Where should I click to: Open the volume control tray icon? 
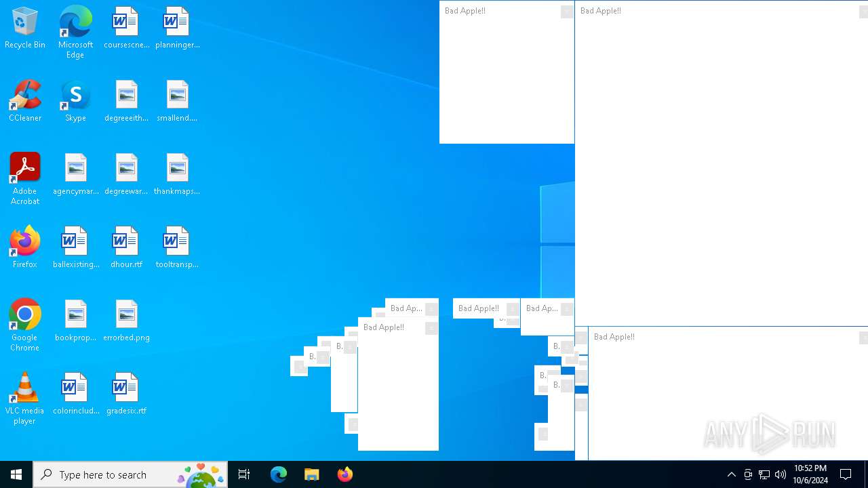pyautogui.click(x=781, y=474)
